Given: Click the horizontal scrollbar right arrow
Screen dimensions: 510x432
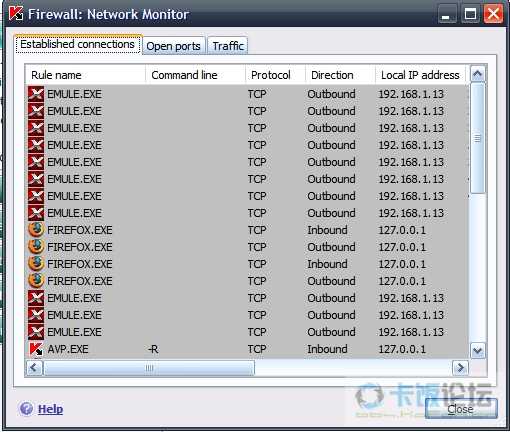Looking at the screenshot, I should pos(461,368).
